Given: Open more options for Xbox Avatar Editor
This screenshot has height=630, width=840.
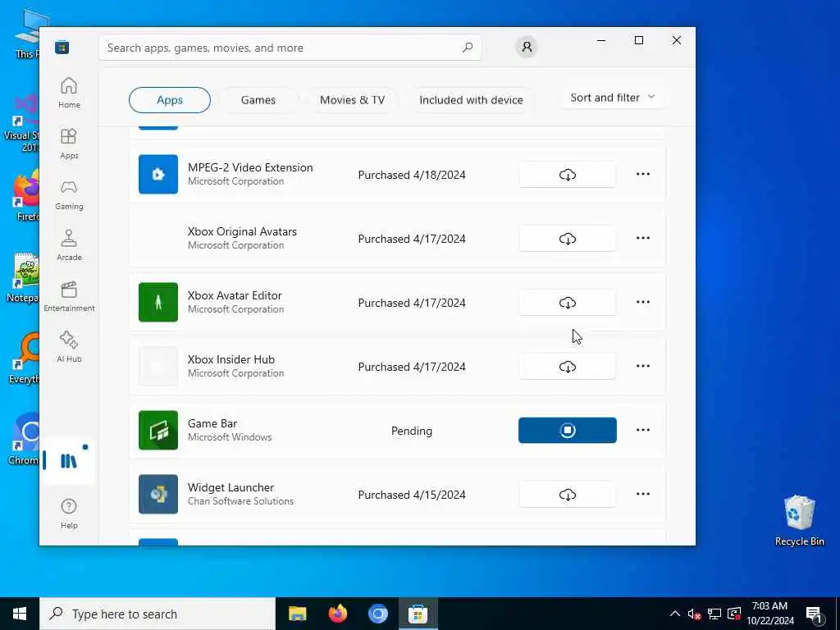Looking at the screenshot, I should (x=643, y=302).
